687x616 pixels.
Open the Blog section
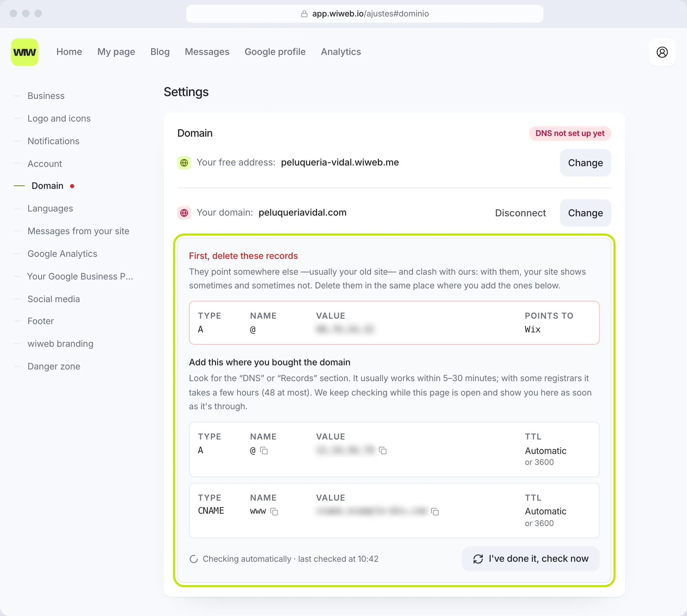(x=160, y=52)
